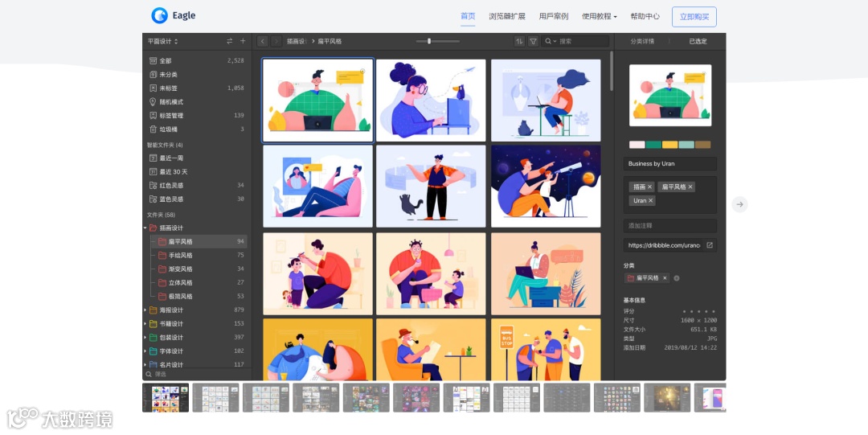Image resolution: width=868 pixels, height=435 pixels.
Task: Open the 浏览器扩展 navigation item
Action: [x=506, y=16]
